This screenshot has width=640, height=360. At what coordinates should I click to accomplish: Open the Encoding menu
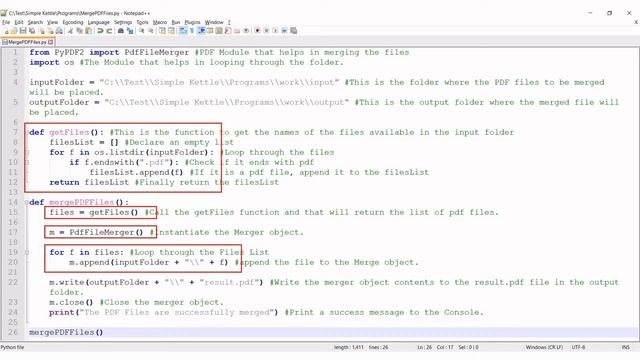click(73, 22)
